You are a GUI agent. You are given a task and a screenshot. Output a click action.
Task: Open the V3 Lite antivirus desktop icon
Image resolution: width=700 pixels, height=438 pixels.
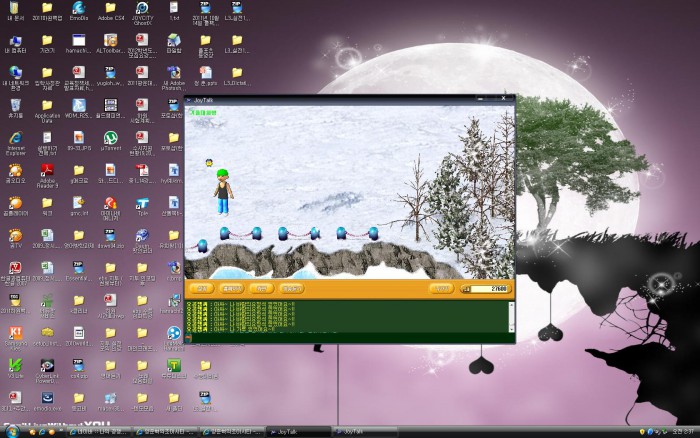(16, 366)
